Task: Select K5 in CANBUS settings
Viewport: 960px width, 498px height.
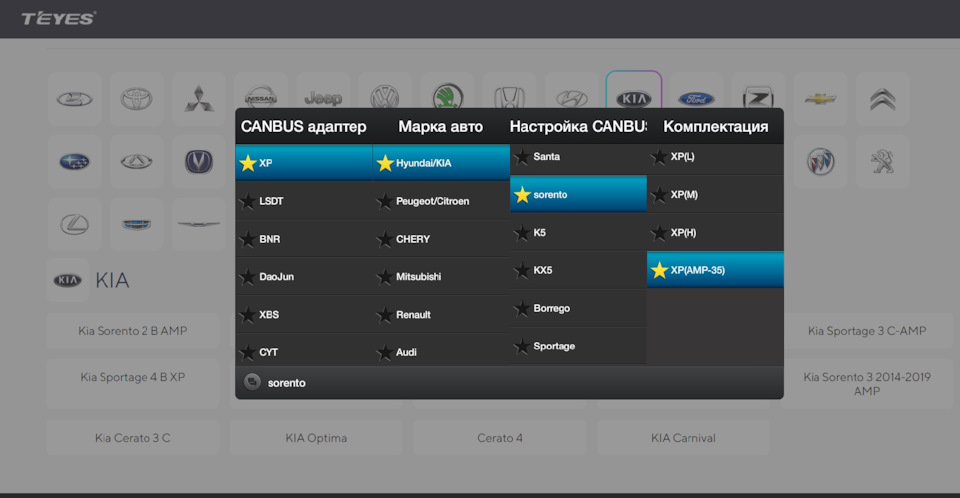Action: (578, 233)
